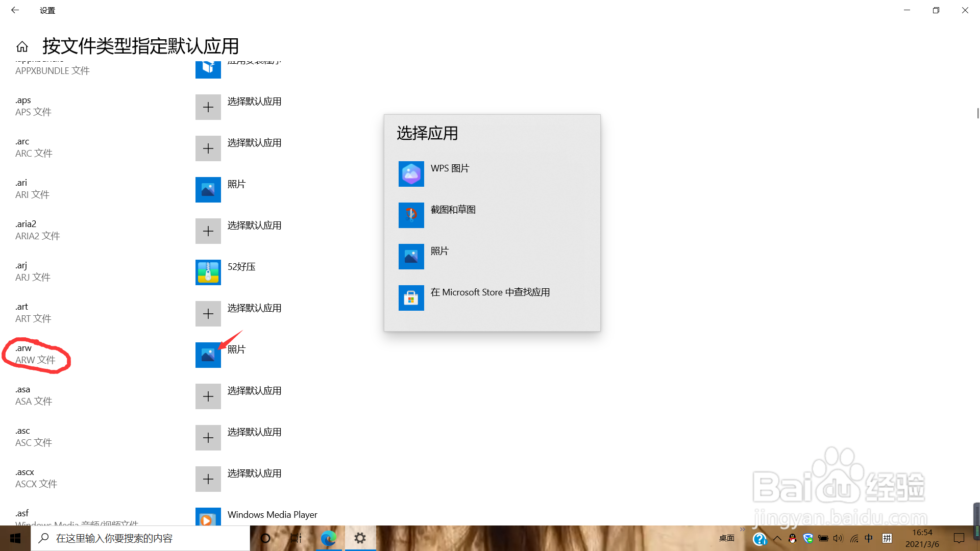Choose a default app for .aps files
Viewport: 980px width, 551px height.
point(208,107)
